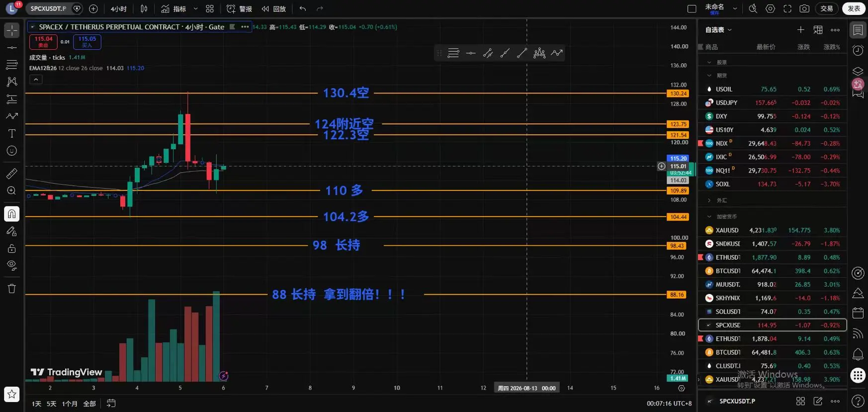Choose the brush drawing tool
This screenshot has height=412, width=868.
(x=12, y=116)
